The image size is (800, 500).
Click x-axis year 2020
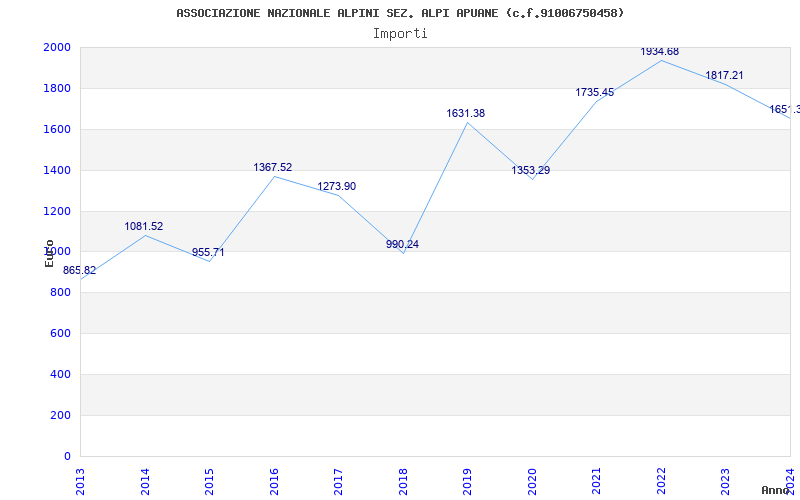pos(532,481)
